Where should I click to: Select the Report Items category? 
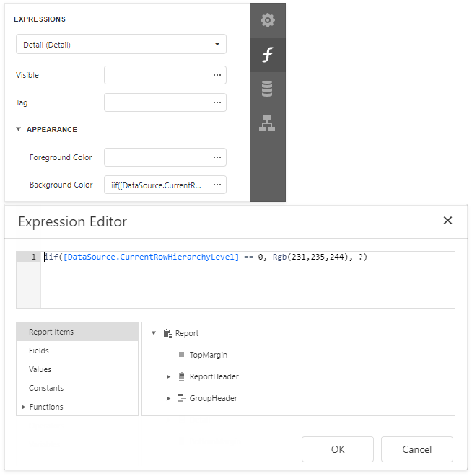click(77, 332)
